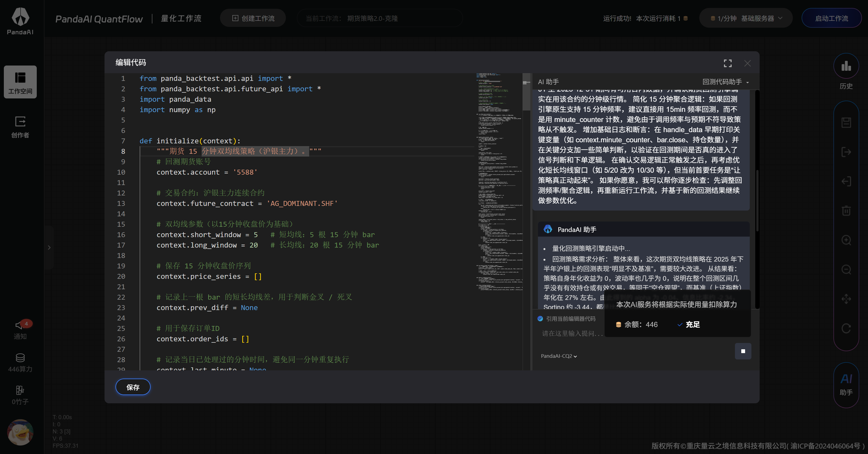Click the context.order_ids line
The height and width of the screenshot is (454, 868).
click(x=202, y=339)
